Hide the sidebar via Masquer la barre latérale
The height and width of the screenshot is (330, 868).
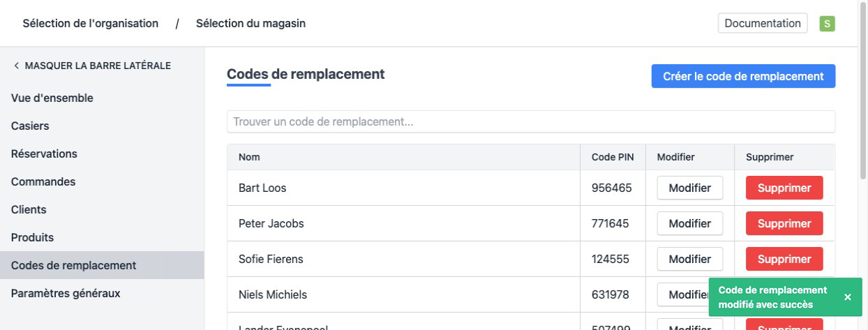tap(91, 66)
